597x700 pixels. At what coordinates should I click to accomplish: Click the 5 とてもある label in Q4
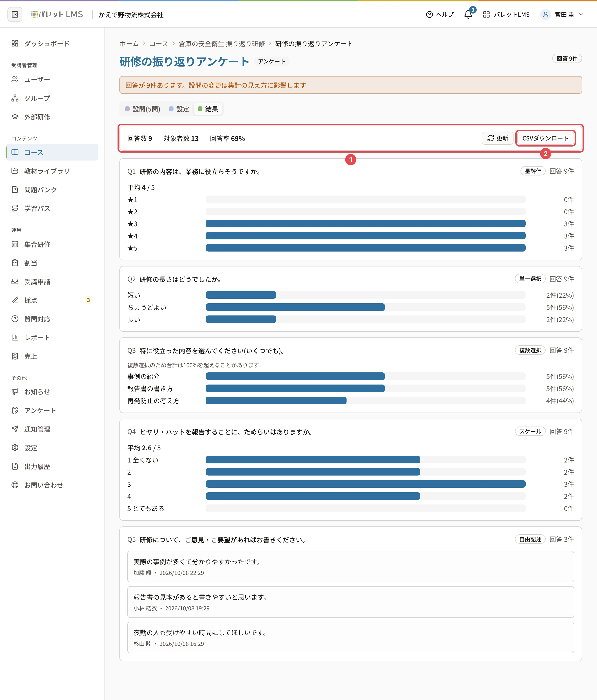146,508
